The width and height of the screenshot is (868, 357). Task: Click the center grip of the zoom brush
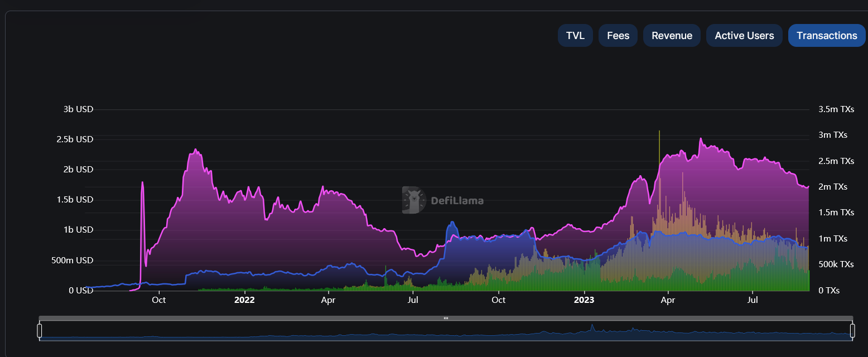pyautogui.click(x=446, y=317)
